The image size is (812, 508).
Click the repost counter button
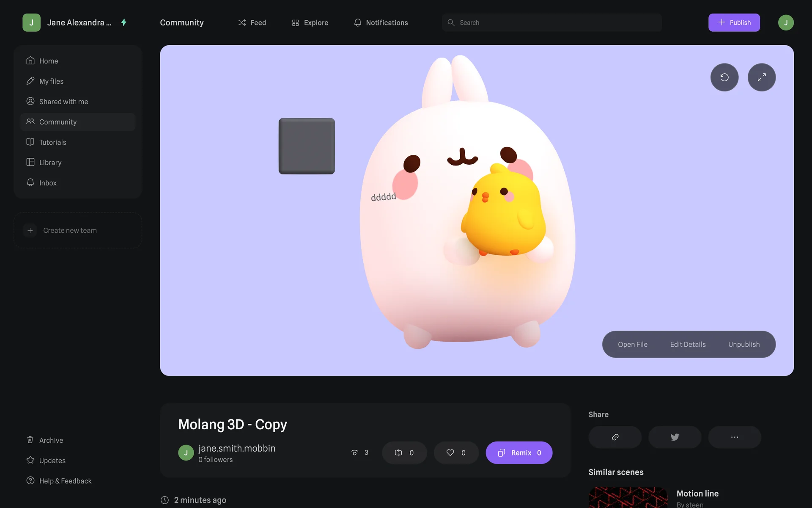coord(404,453)
